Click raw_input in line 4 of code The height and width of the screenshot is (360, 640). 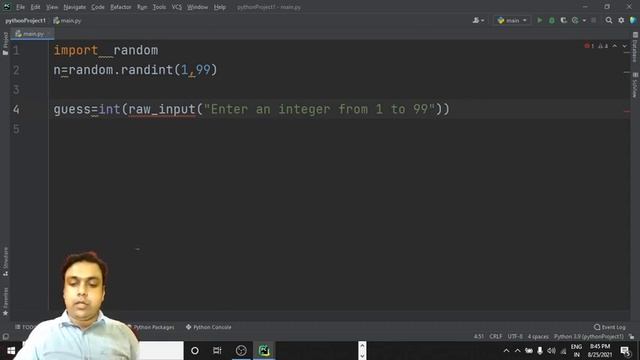pos(162,109)
